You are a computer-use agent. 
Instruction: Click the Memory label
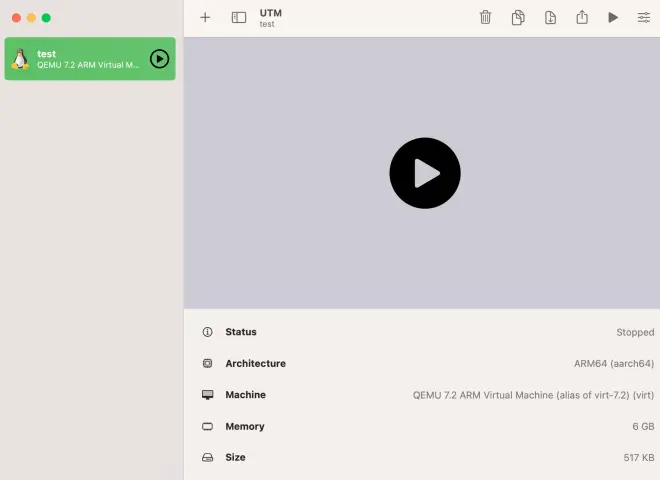[245, 426]
